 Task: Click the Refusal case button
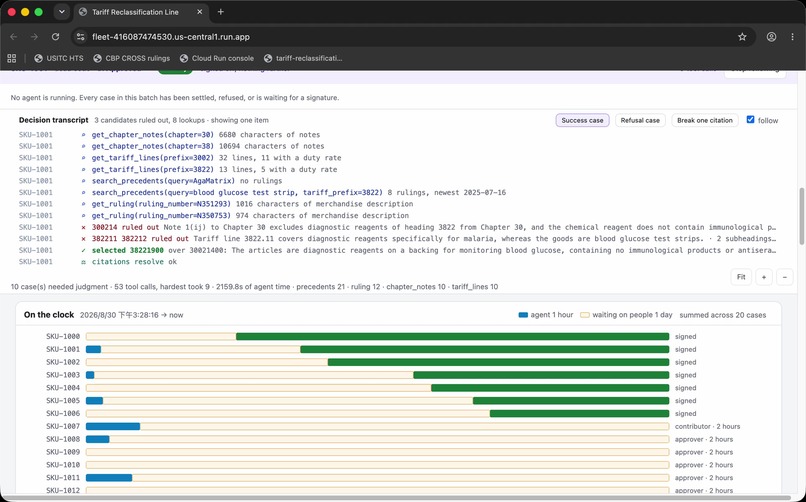tap(640, 120)
